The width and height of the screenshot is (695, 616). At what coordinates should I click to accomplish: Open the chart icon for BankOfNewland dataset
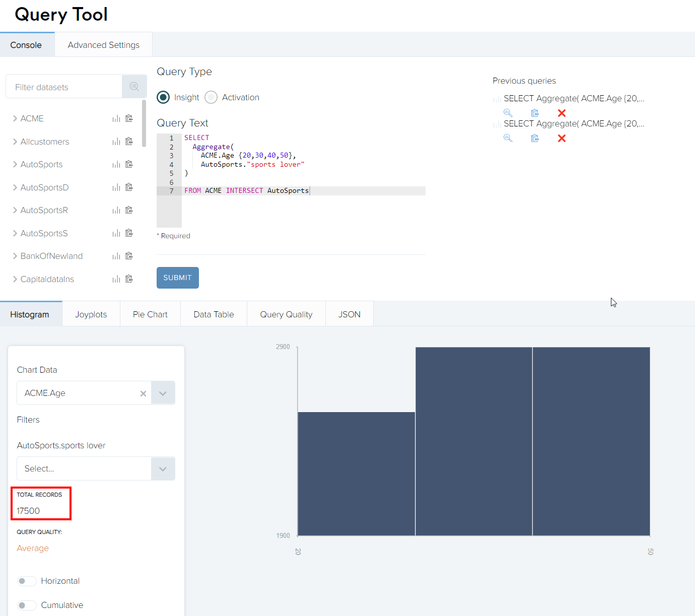[116, 256]
